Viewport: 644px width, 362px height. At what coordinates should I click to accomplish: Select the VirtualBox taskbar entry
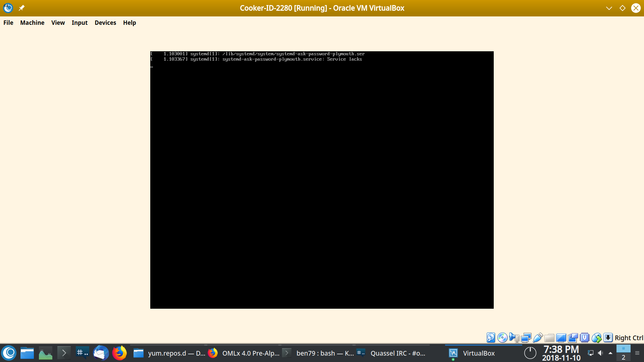tap(483, 353)
